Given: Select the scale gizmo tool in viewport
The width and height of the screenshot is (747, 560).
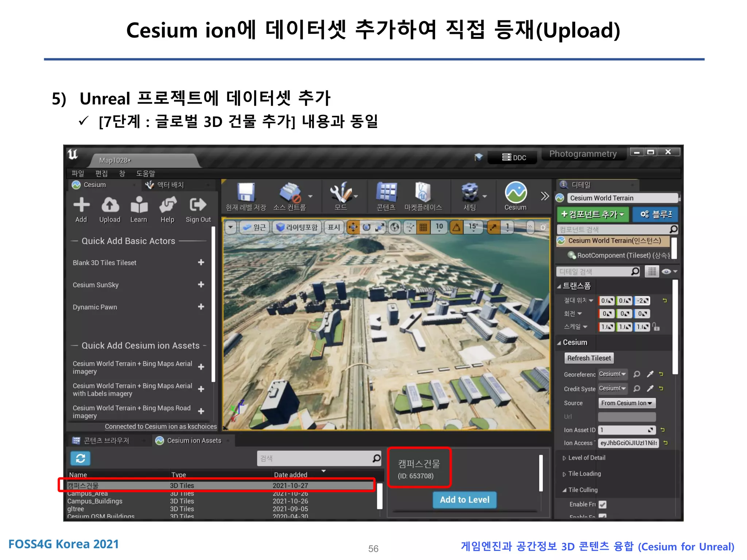Looking at the screenshot, I should (x=380, y=227).
